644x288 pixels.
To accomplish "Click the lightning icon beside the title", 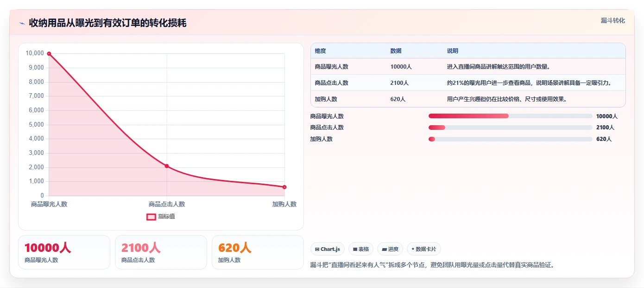I will point(22,23).
